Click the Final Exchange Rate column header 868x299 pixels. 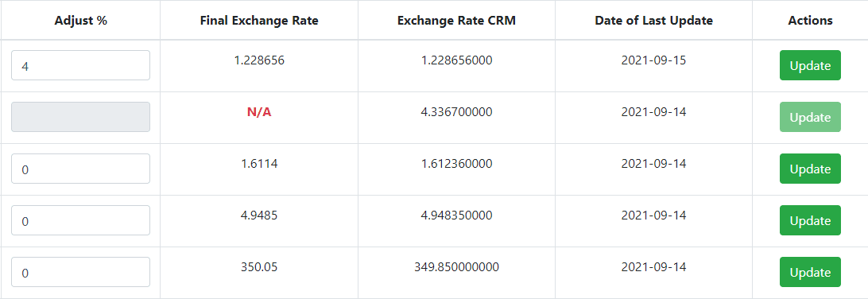(x=259, y=21)
